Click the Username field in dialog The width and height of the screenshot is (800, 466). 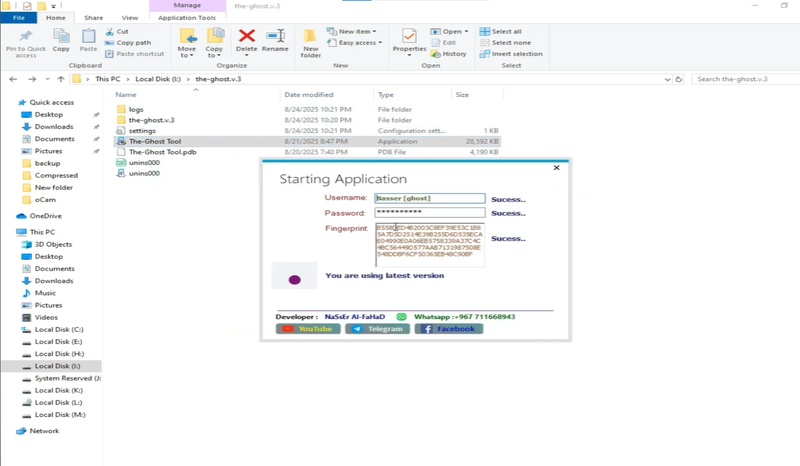(x=430, y=198)
